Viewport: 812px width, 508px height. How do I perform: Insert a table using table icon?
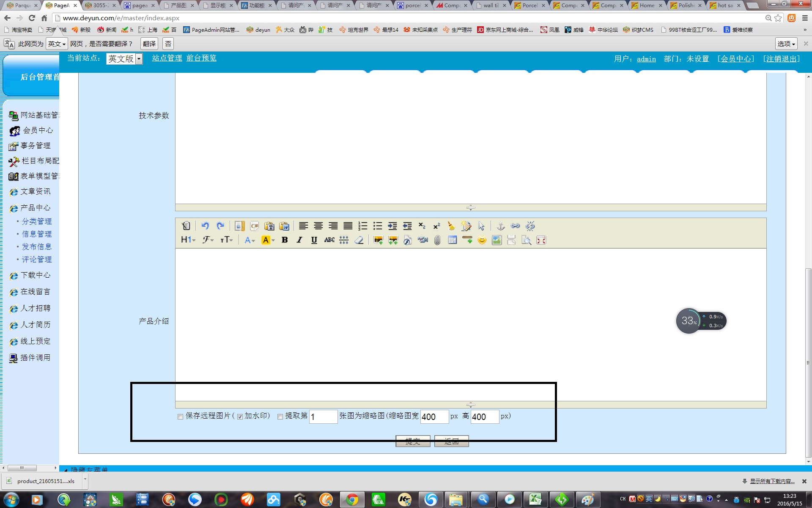coord(452,240)
